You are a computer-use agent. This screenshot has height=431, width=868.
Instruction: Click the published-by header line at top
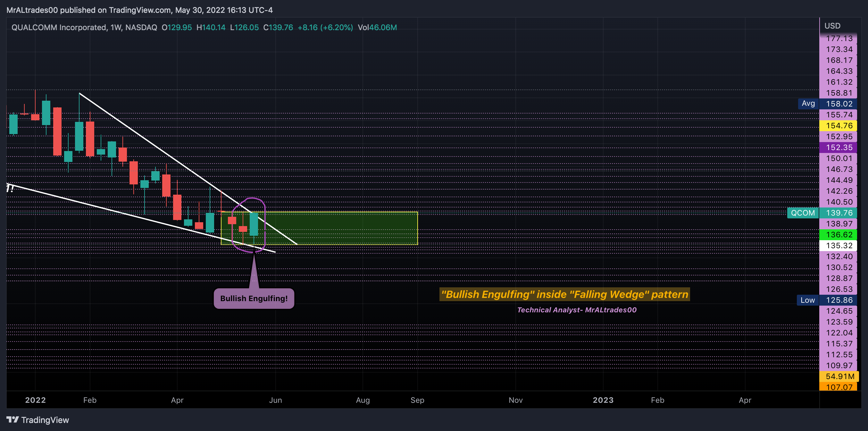coord(139,10)
